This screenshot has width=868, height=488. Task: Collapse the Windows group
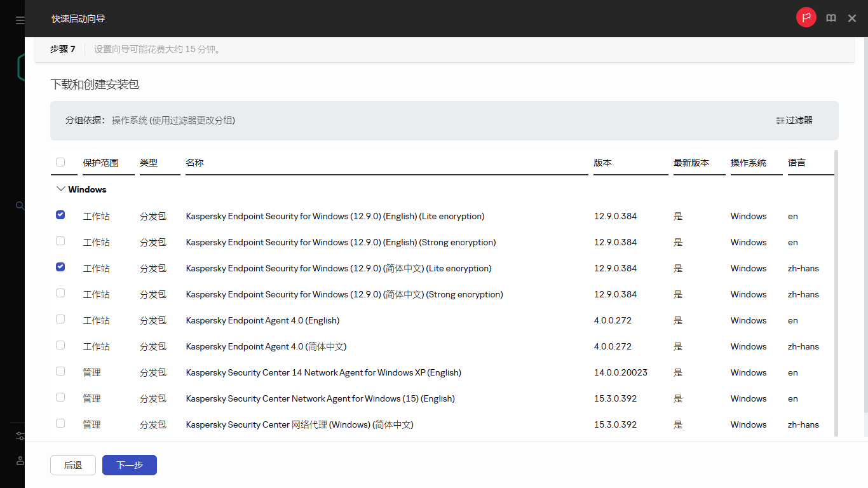coord(61,189)
